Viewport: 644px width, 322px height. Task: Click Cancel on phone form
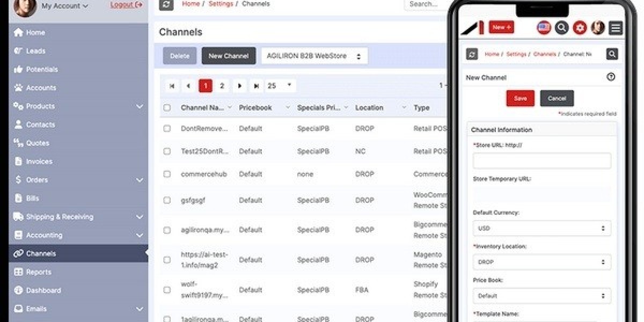(557, 98)
